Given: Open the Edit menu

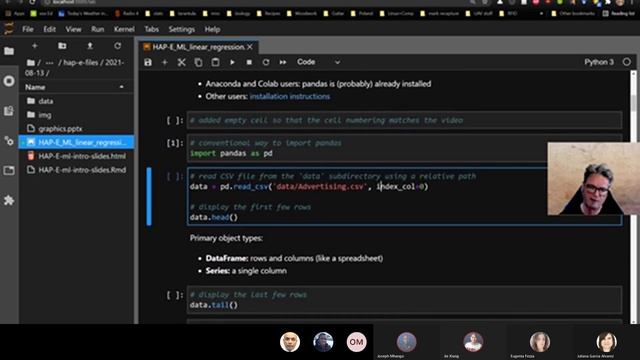Looking at the screenshot, I should coord(49,29).
